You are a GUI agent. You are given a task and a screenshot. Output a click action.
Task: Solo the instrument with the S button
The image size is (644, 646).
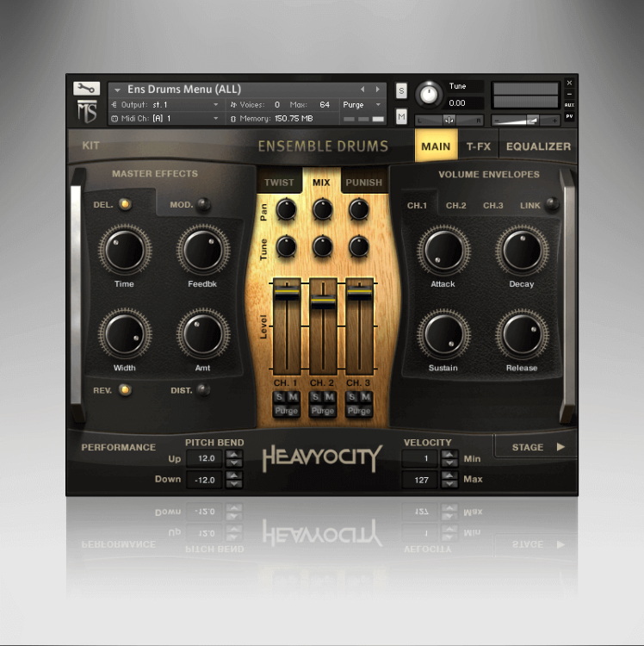coord(401,91)
